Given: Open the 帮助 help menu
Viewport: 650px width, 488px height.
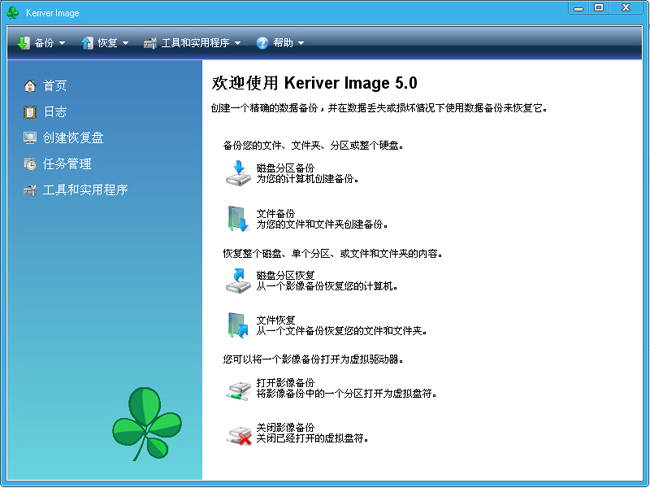Looking at the screenshot, I should click(x=280, y=42).
